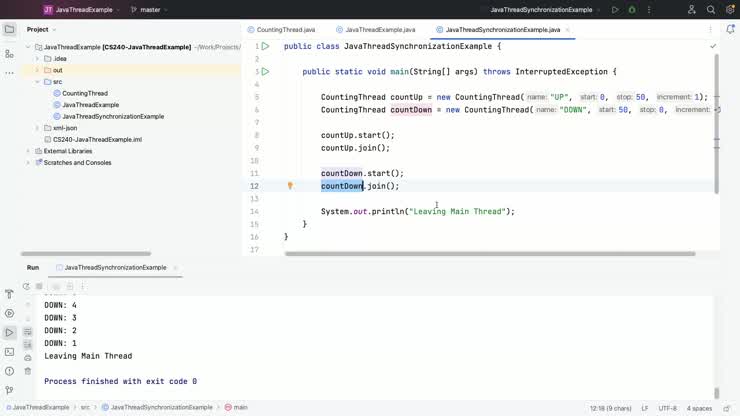Expand the xml-json folder

click(x=37, y=128)
